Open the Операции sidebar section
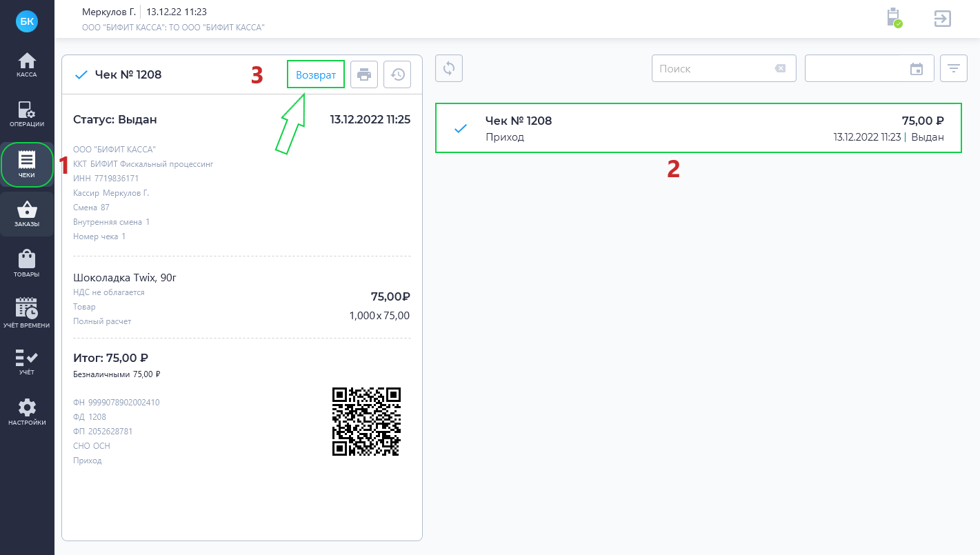 [x=27, y=114]
